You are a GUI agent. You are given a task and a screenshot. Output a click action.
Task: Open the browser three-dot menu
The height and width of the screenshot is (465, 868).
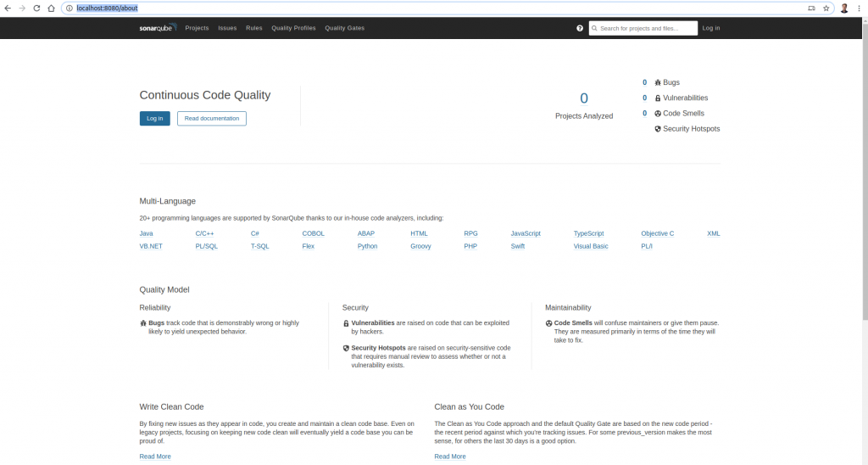[859, 8]
